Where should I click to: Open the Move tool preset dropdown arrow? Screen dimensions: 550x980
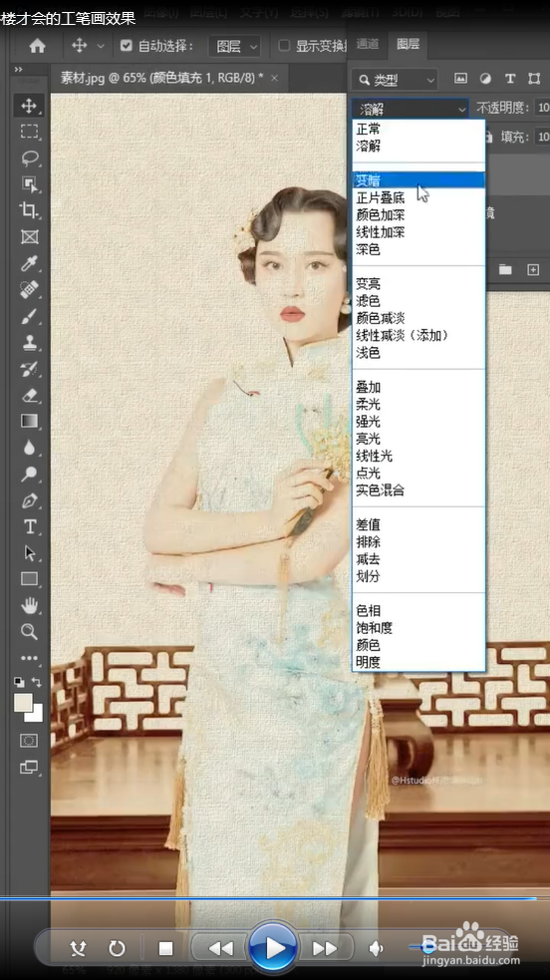tap(101, 46)
